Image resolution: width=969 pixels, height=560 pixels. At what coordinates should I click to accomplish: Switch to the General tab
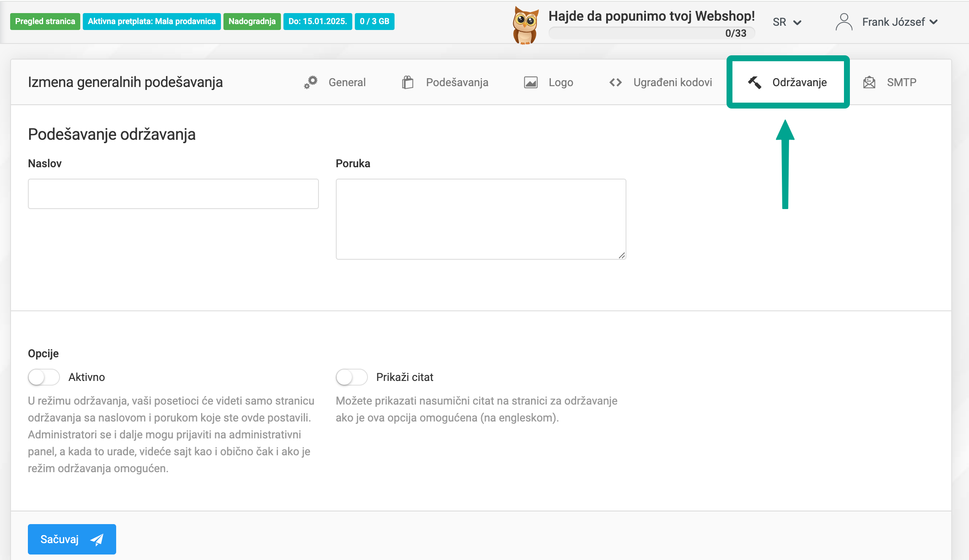(335, 82)
